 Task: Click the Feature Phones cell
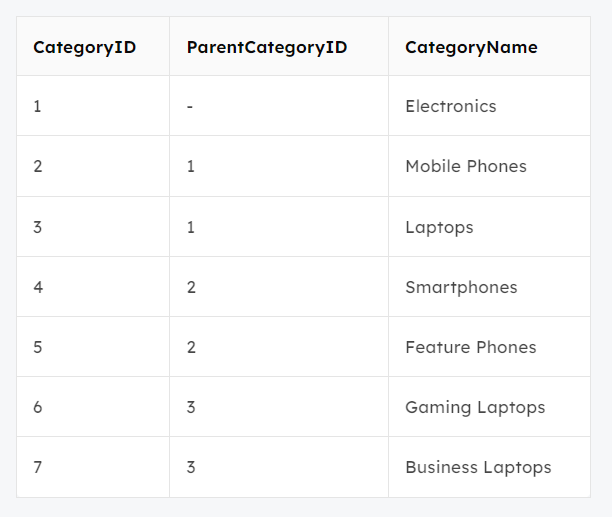[471, 347]
